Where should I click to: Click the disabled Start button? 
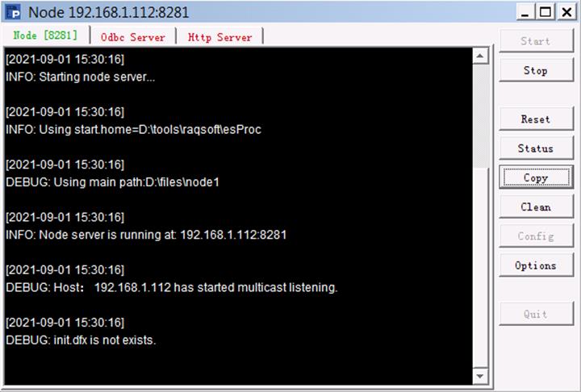(536, 41)
